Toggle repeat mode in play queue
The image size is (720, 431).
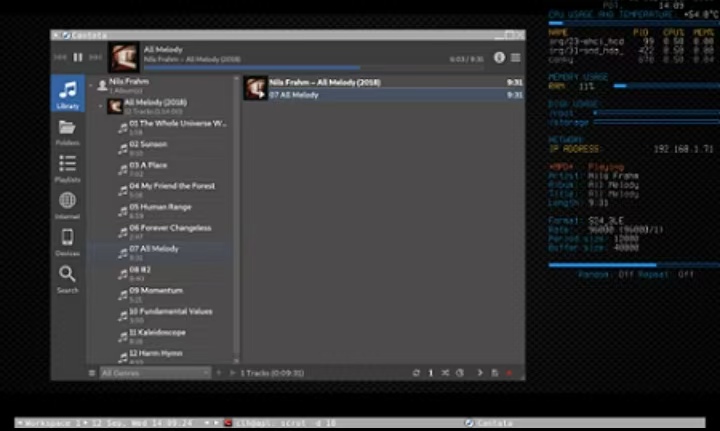pos(416,373)
